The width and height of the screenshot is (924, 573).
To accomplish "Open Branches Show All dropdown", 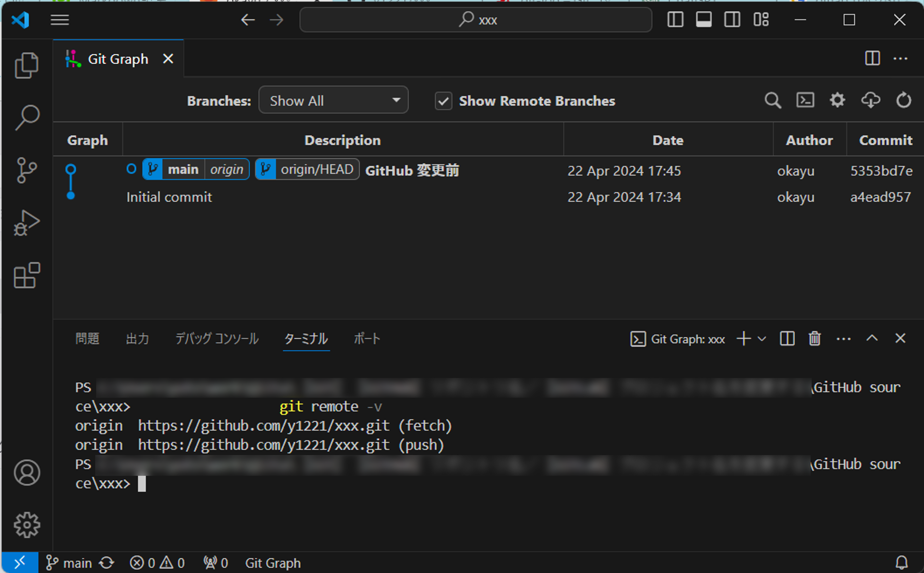I will [333, 100].
